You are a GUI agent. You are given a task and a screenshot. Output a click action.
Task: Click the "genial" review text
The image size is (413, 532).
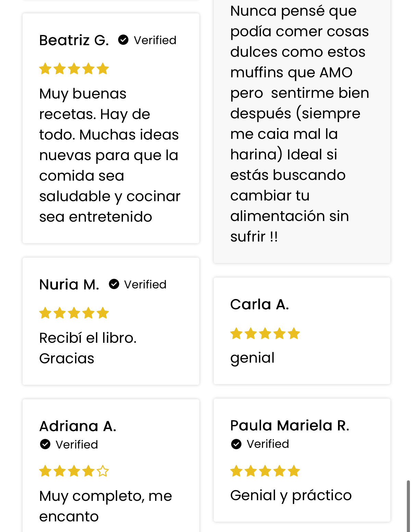(252, 358)
